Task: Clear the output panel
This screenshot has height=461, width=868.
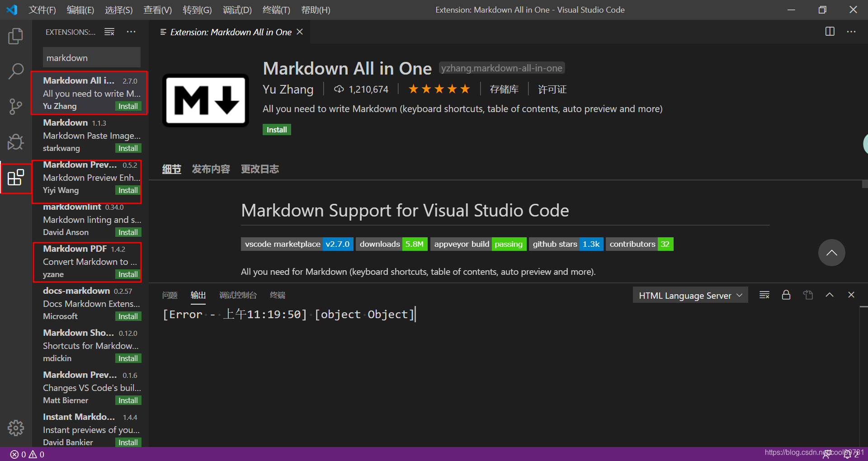Action: (x=764, y=295)
